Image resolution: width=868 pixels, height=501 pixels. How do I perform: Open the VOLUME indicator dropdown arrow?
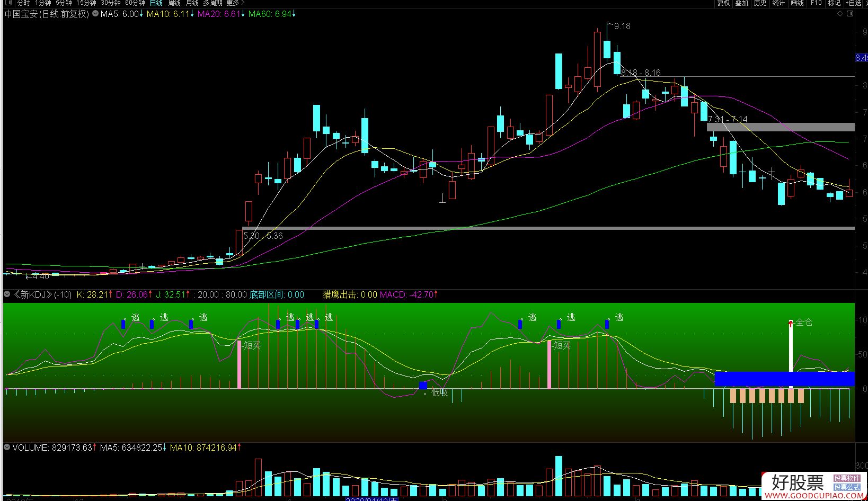[x=7, y=448]
